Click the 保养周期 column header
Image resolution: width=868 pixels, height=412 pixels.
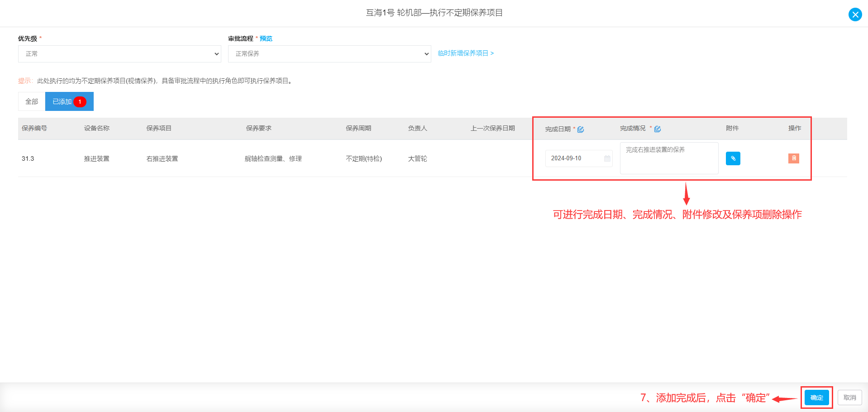tap(358, 128)
